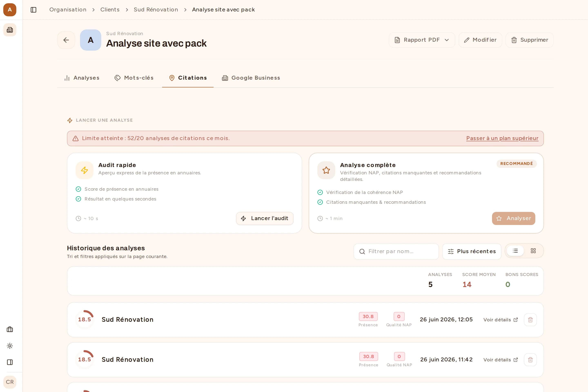The image size is (588, 392).
Task: Open Sud Rénovation breadcrumb
Action: click(x=156, y=10)
